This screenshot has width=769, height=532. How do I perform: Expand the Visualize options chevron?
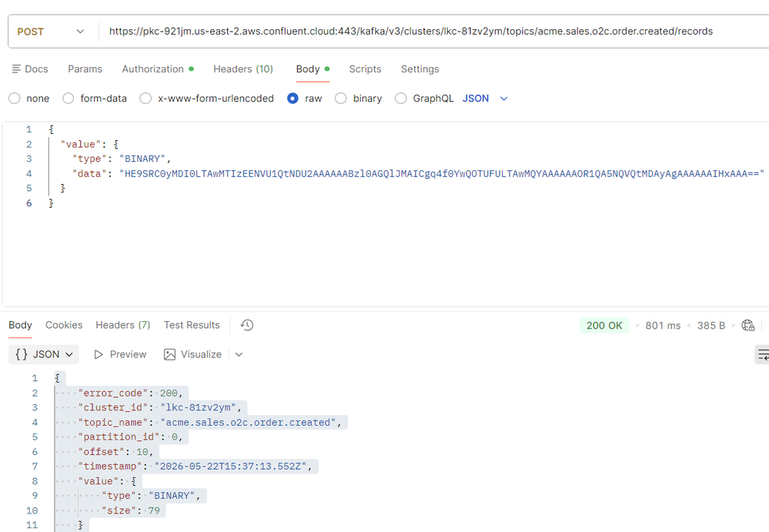point(239,354)
